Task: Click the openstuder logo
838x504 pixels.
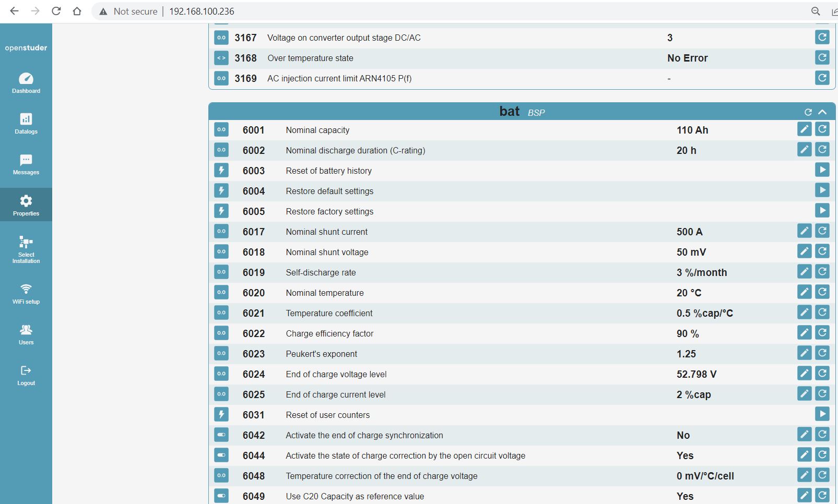Action: (x=26, y=48)
